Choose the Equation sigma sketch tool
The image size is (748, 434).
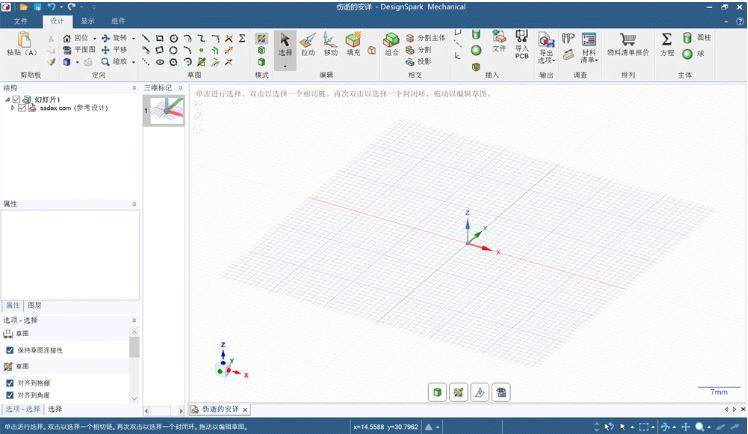242,38
